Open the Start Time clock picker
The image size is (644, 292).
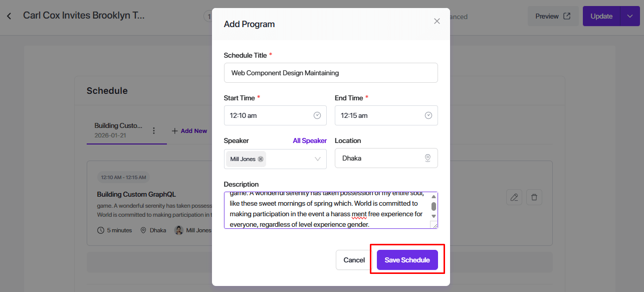click(x=317, y=115)
